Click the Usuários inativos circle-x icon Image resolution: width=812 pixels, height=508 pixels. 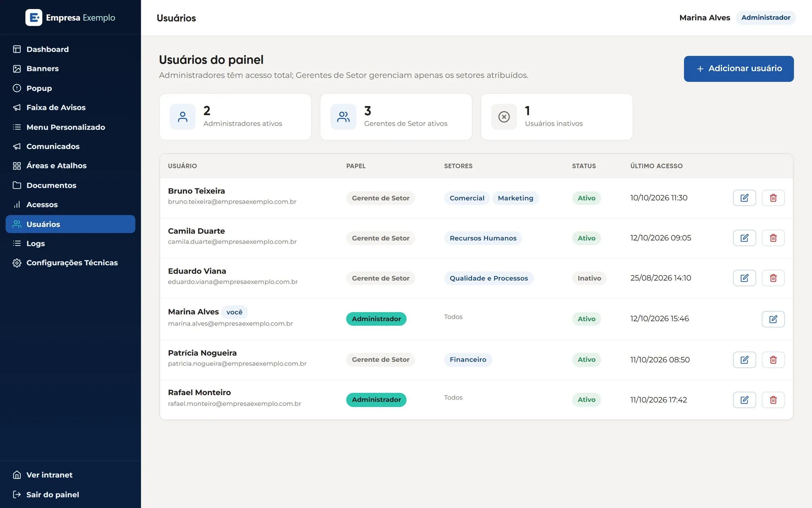[x=504, y=117]
